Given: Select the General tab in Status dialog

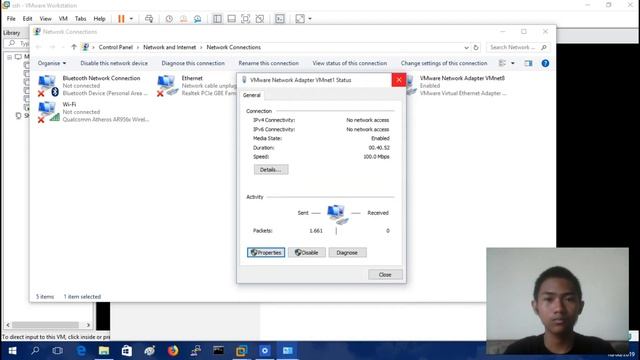Looking at the screenshot, I should pyautogui.click(x=251, y=95).
